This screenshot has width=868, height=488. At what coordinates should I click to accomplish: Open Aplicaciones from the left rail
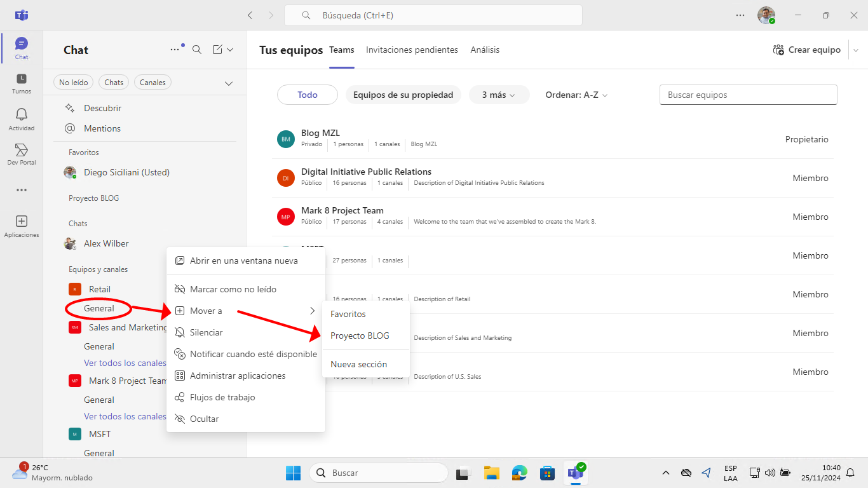point(22,226)
